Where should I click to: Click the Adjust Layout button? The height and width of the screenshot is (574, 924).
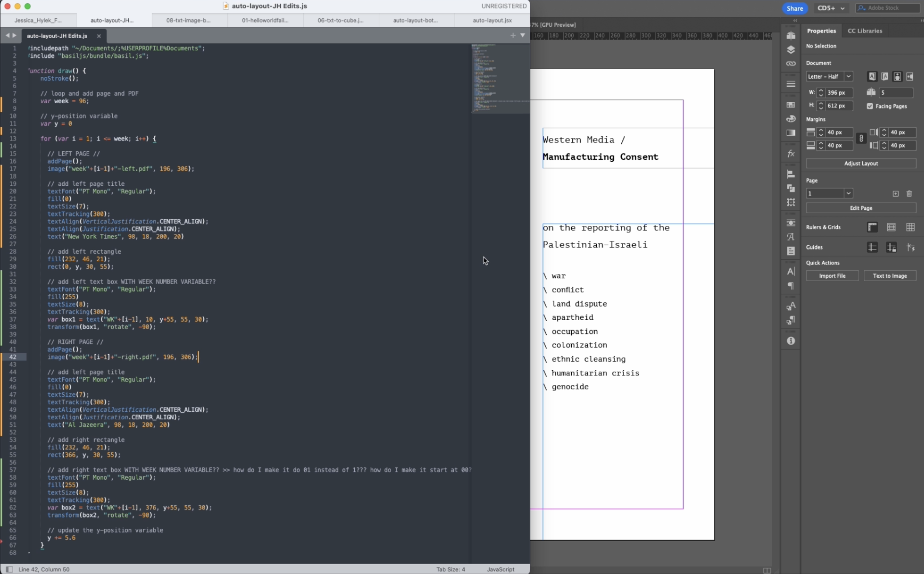[x=861, y=163]
